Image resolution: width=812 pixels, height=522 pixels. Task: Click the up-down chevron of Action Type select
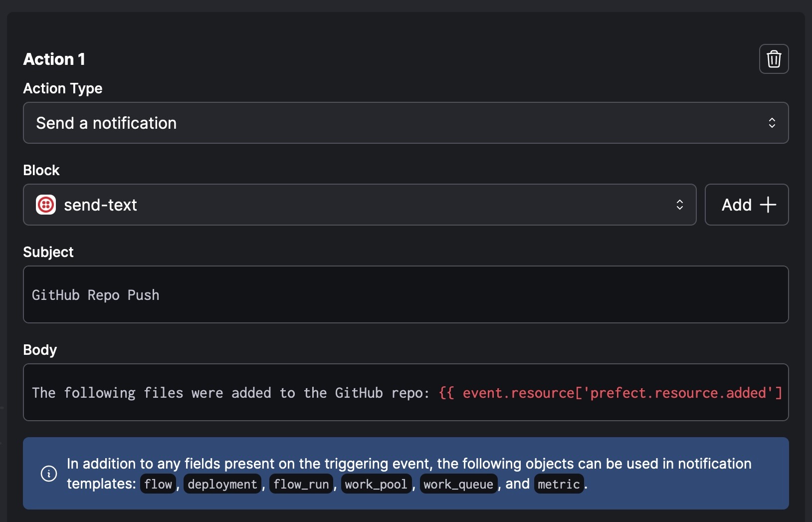click(x=772, y=123)
